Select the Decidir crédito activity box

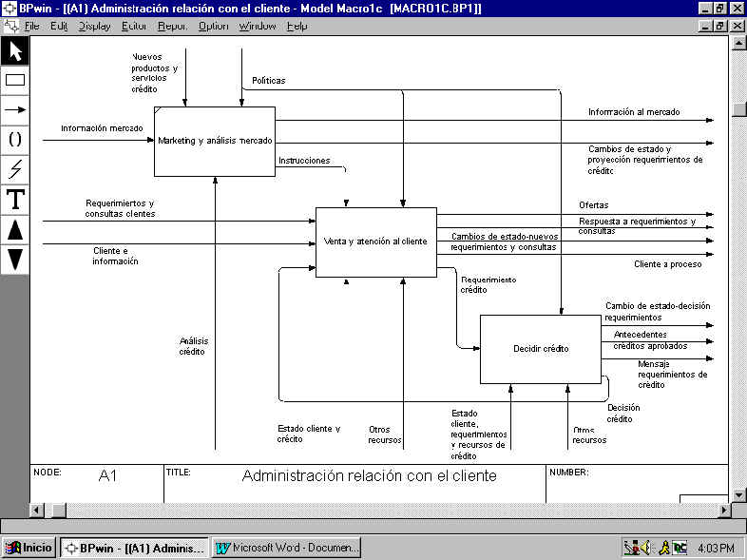click(x=541, y=349)
